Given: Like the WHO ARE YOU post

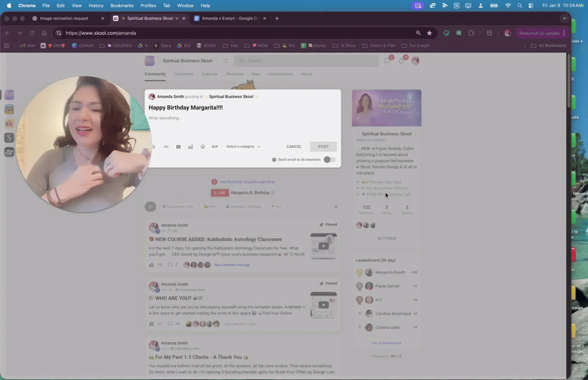Looking at the screenshot, I should point(152,323).
